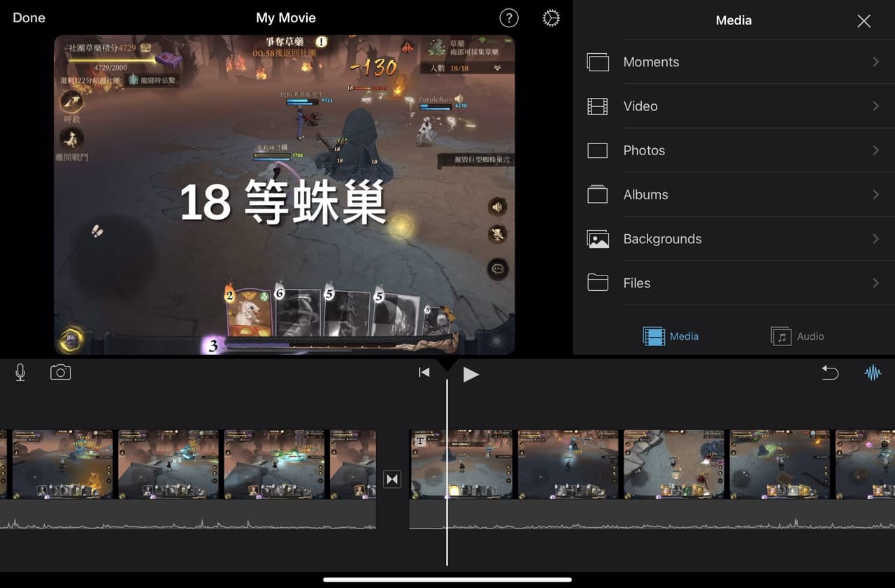Open project settings gear icon
The width and height of the screenshot is (895, 588).
(551, 18)
